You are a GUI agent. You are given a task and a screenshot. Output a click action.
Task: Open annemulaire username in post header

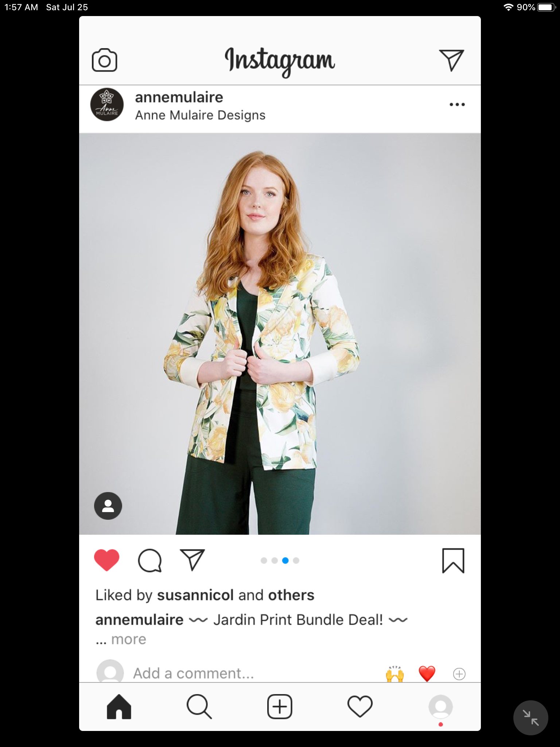click(x=179, y=97)
